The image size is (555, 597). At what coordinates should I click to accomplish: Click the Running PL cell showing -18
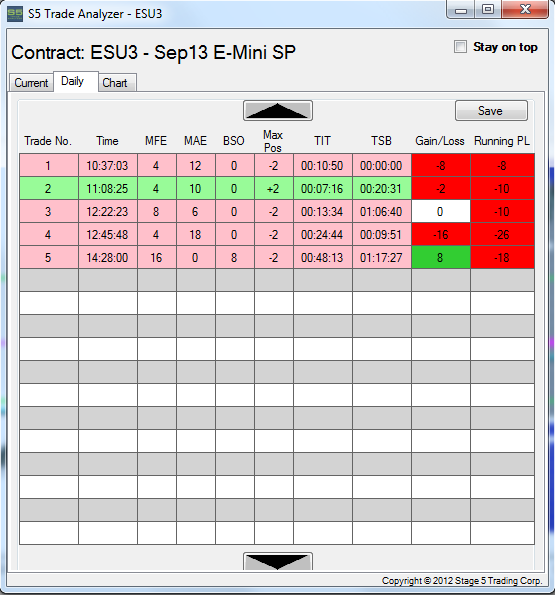pyautogui.click(x=502, y=257)
